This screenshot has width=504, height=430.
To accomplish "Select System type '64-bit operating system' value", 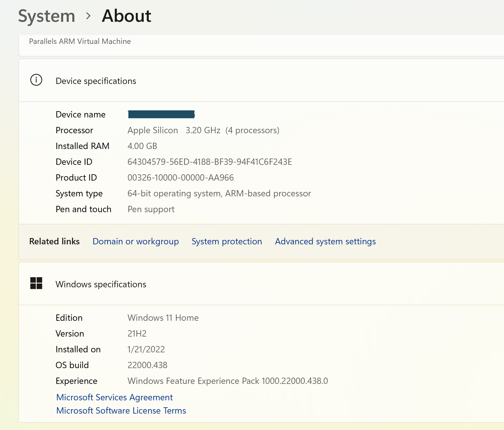I will [219, 194].
